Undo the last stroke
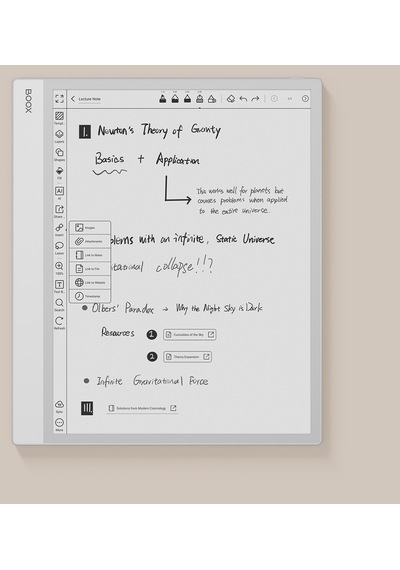The width and height of the screenshot is (400, 570). [x=243, y=99]
